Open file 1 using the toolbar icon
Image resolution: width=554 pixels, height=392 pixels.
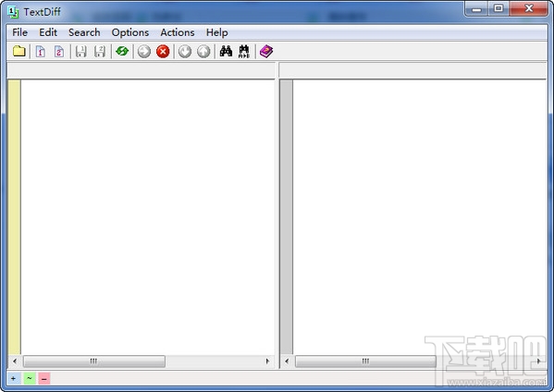[x=41, y=52]
